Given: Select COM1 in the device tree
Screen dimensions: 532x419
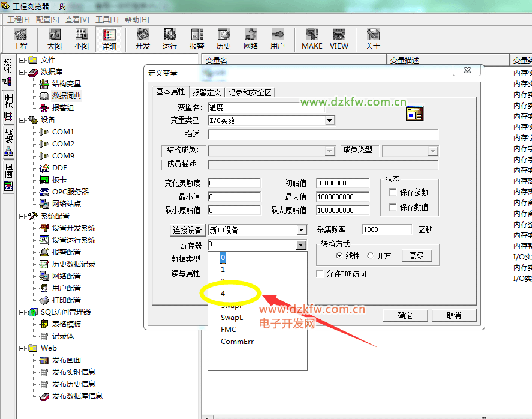Looking at the screenshot, I should [63, 131].
